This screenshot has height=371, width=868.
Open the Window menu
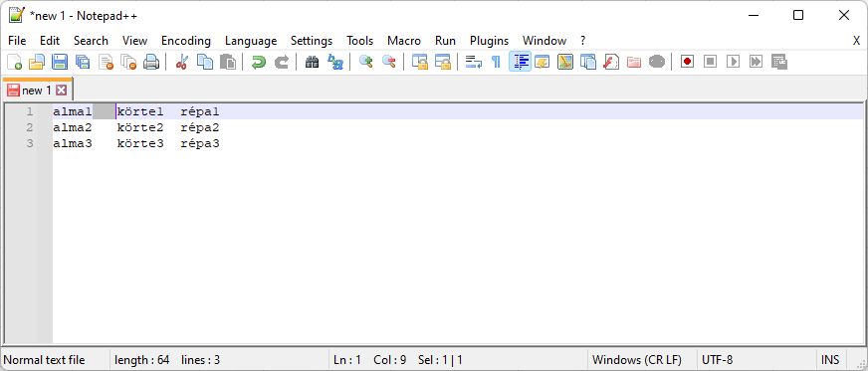(x=544, y=41)
